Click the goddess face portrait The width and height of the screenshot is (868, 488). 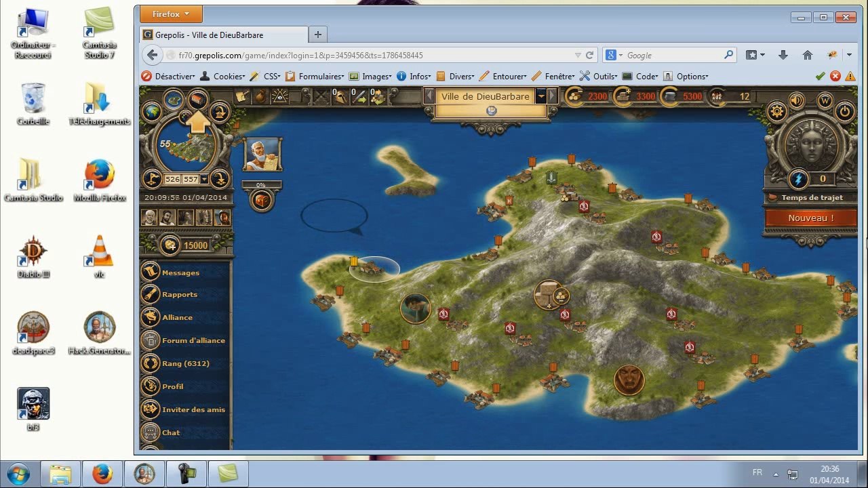(811, 144)
